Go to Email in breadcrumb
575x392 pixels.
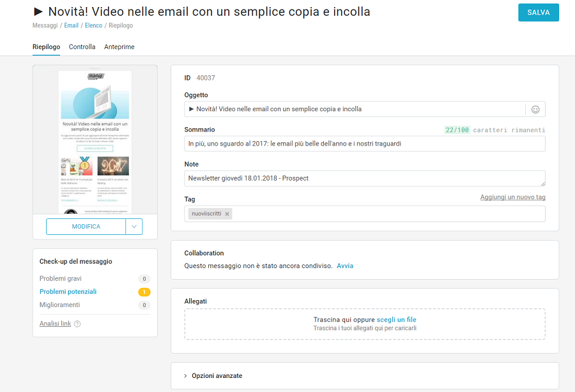click(72, 26)
